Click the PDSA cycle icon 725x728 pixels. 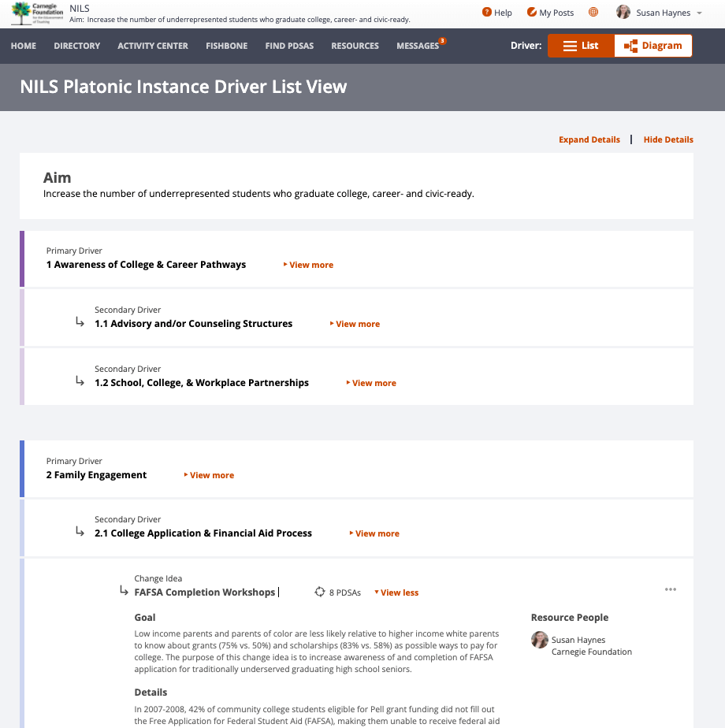tap(319, 592)
